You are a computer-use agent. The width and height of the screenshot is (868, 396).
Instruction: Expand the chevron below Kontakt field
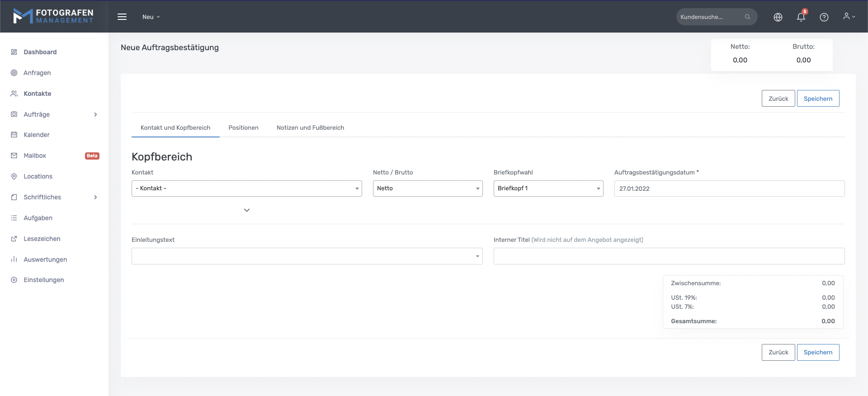pyautogui.click(x=246, y=210)
